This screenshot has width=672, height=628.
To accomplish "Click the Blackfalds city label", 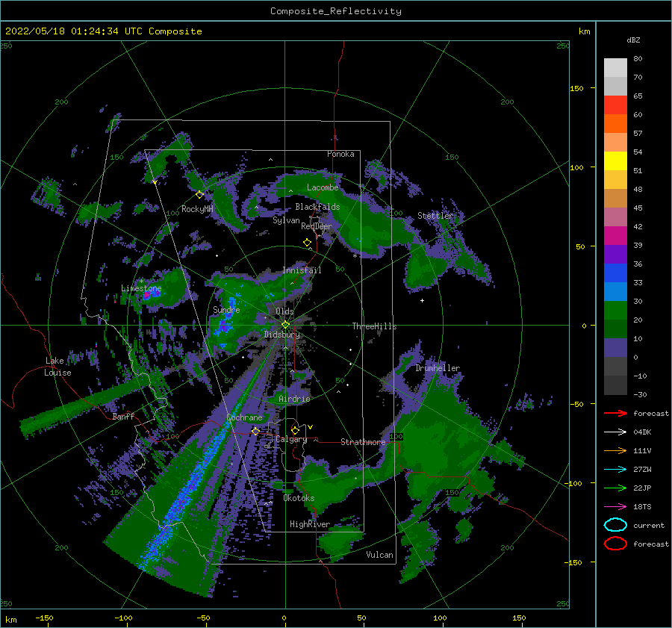I will [x=317, y=207].
